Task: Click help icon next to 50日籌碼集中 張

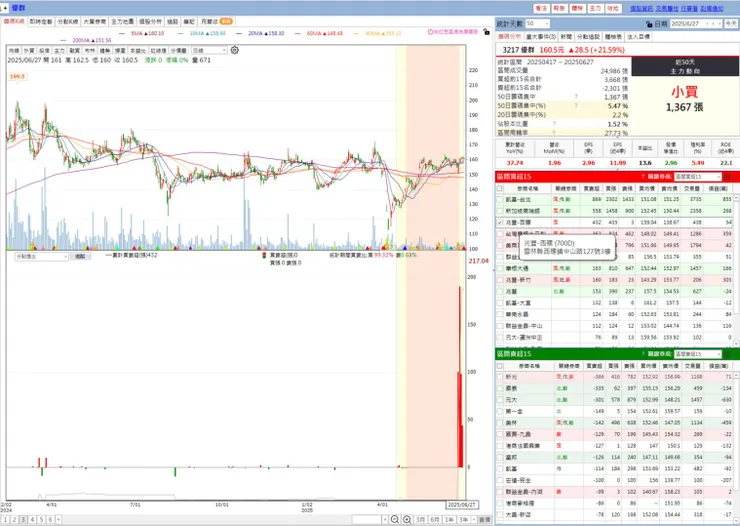Action: (576, 97)
